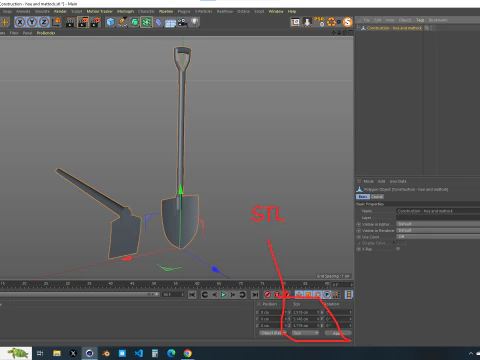The width and height of the screenshot is (480, 360).
Task: Open the Pipeline menu
Action: (166, 11)
